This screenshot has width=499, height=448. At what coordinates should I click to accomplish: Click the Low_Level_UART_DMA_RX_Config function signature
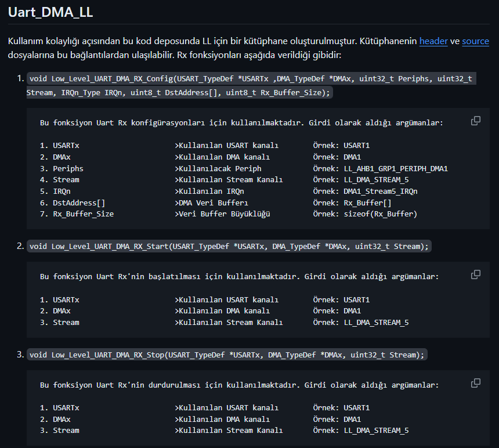249,85
